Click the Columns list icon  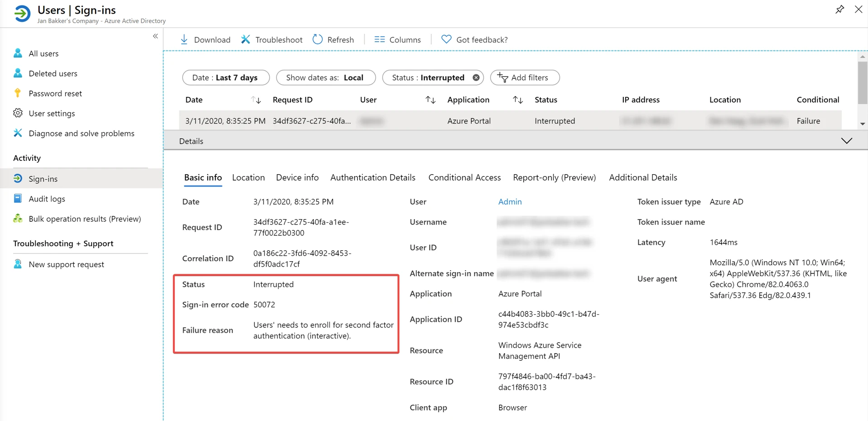380,39
